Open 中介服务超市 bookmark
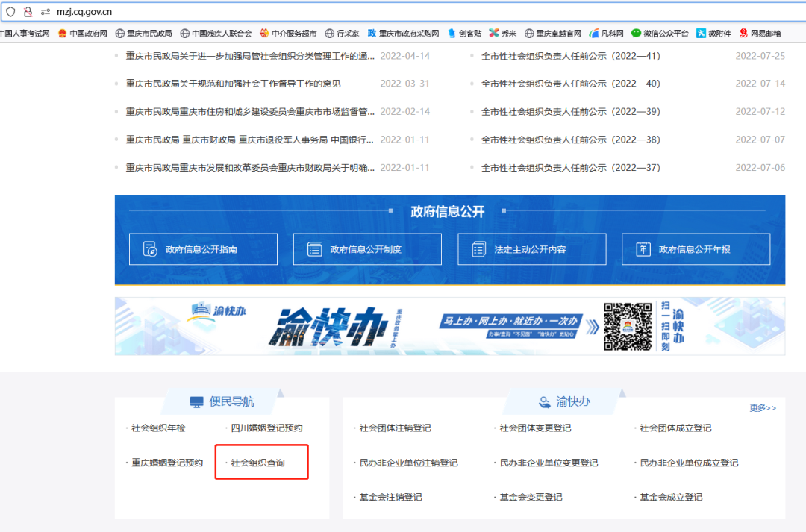Viewport: 806px width, 532px height. [x=288, y=34]
